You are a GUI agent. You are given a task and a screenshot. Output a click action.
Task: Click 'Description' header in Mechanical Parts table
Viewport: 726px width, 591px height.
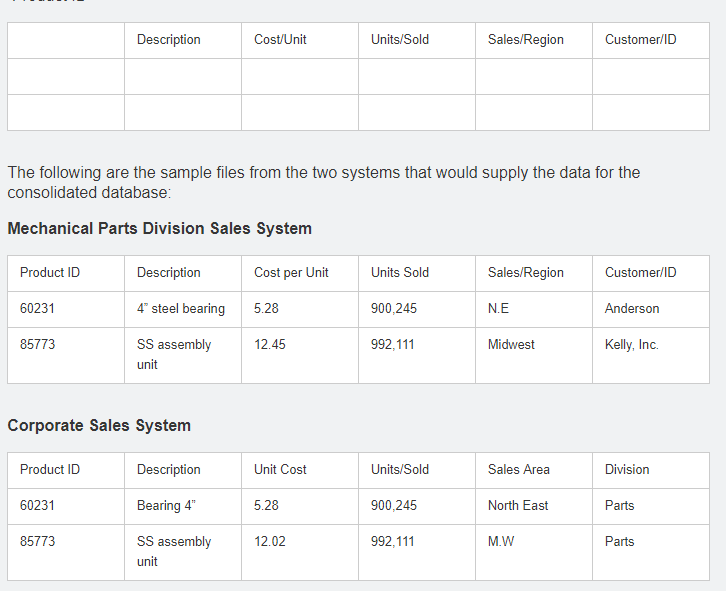(169, 273)
